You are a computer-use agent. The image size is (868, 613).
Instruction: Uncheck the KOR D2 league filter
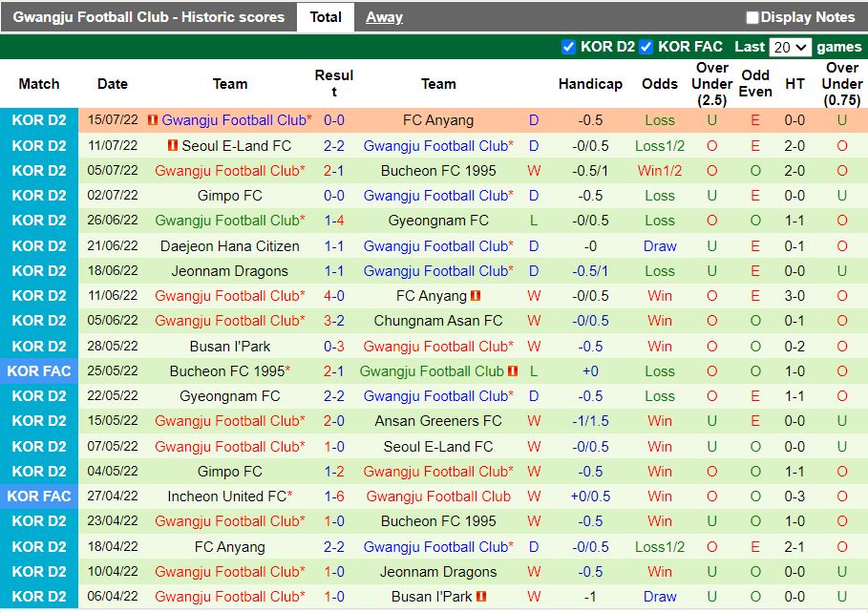pos(569,46)
